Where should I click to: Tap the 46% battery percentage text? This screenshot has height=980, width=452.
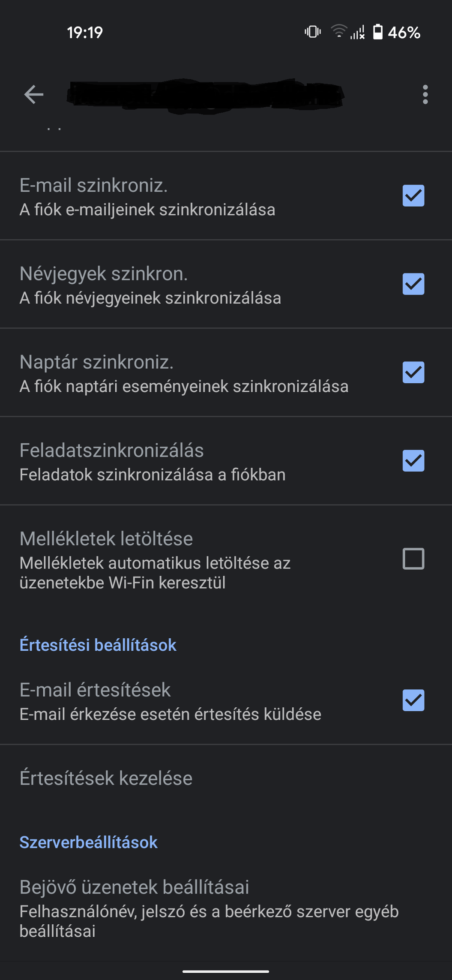tap(404, 33)
